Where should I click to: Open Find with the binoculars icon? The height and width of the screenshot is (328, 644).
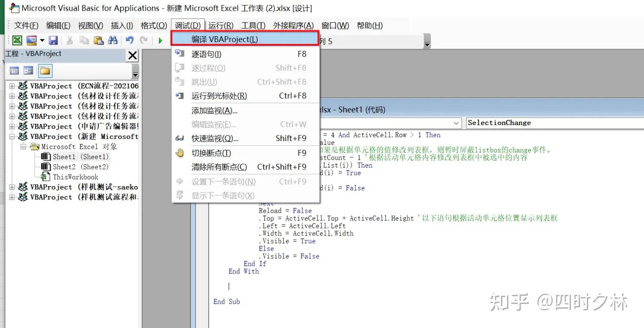pos(113,40)
